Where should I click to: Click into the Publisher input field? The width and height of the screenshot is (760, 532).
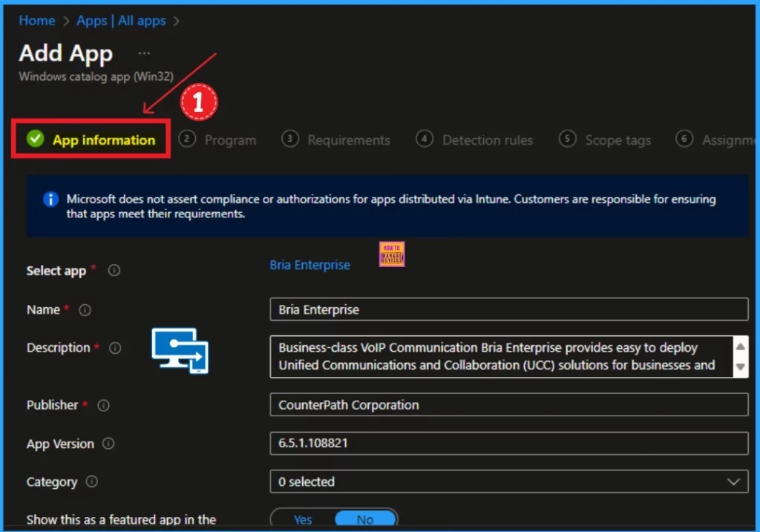click(x=509, y=404)
